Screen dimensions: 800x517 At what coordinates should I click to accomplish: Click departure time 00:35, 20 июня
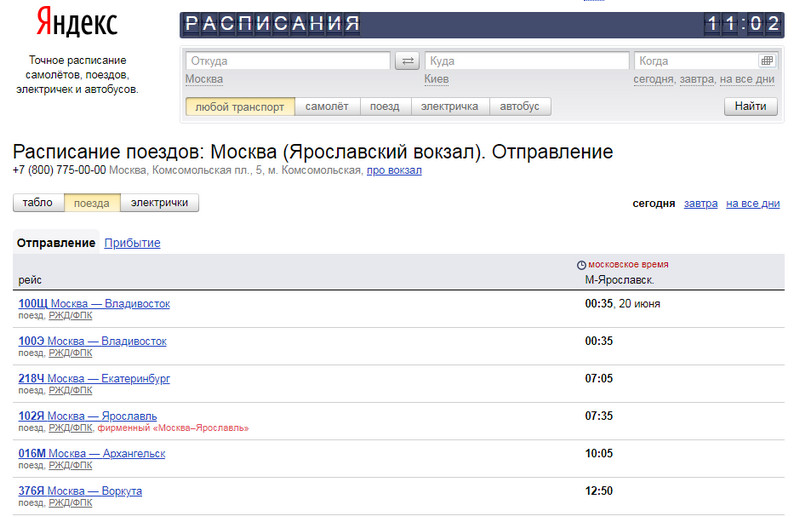click(x=622, y=304)
